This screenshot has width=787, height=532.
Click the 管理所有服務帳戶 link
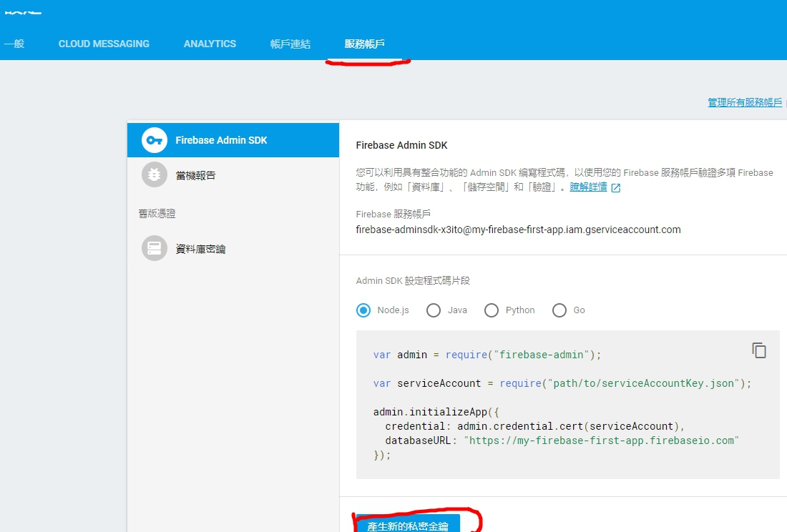(x=745, y=102)
